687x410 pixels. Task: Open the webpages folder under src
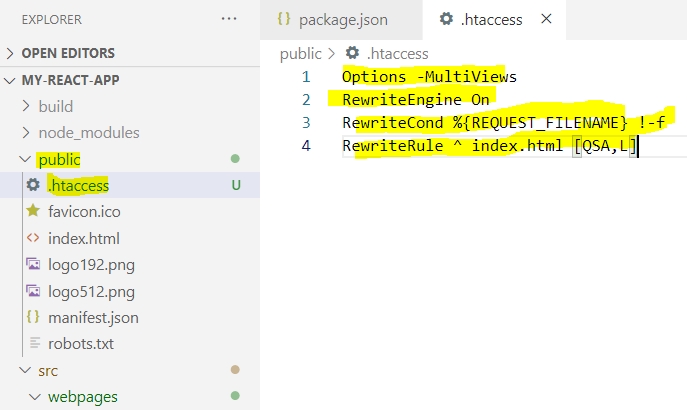[83, 397]
